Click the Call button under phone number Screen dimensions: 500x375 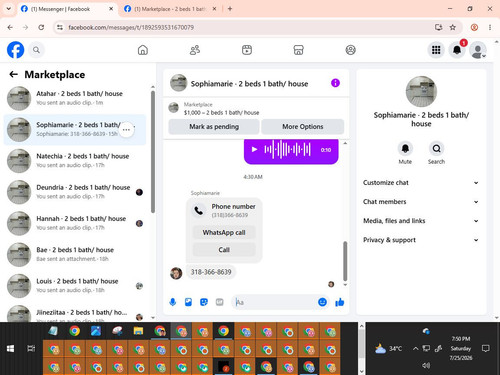click(224, 250)
